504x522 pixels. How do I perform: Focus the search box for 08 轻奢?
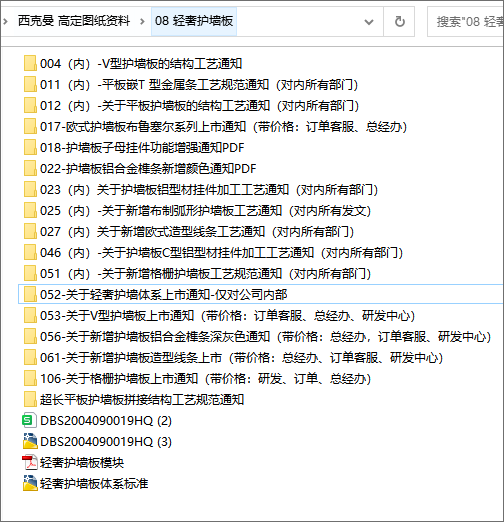coord(466,22)
